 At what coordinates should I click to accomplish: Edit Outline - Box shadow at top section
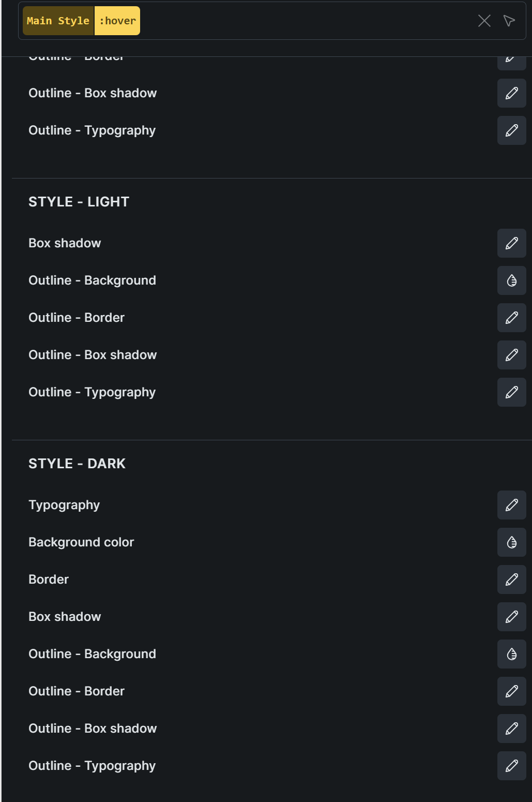(x=511, y=93)
